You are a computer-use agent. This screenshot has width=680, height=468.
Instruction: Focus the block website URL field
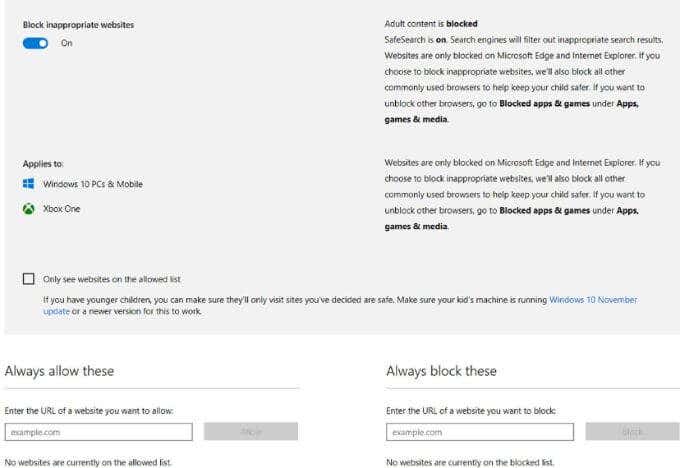coord(479,432)
